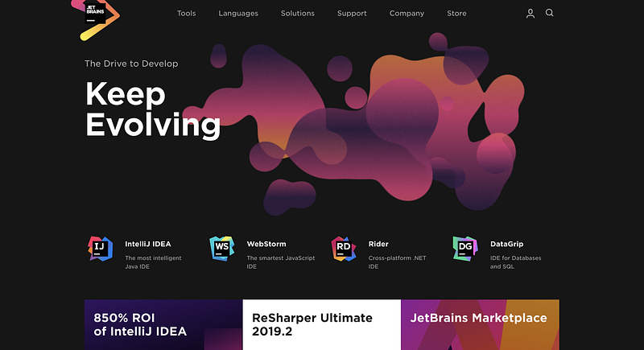
Task: Click 'The most intelligent Java IDE' text
Action: click(x=153, y=262)
